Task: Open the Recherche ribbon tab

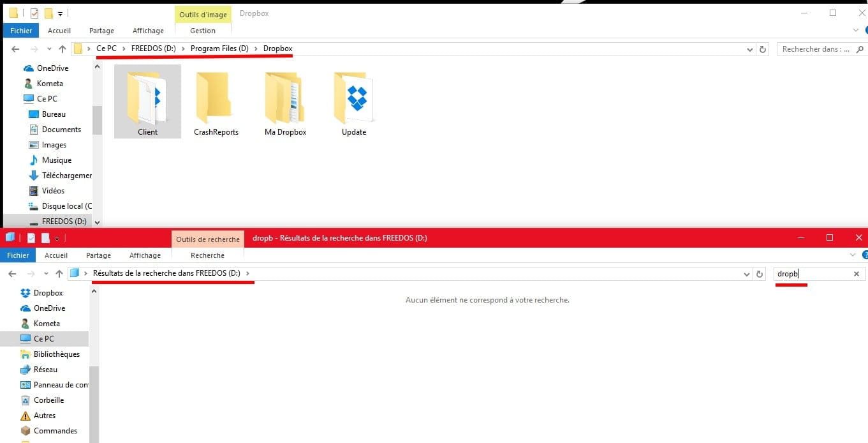Action: pos(207,255)
